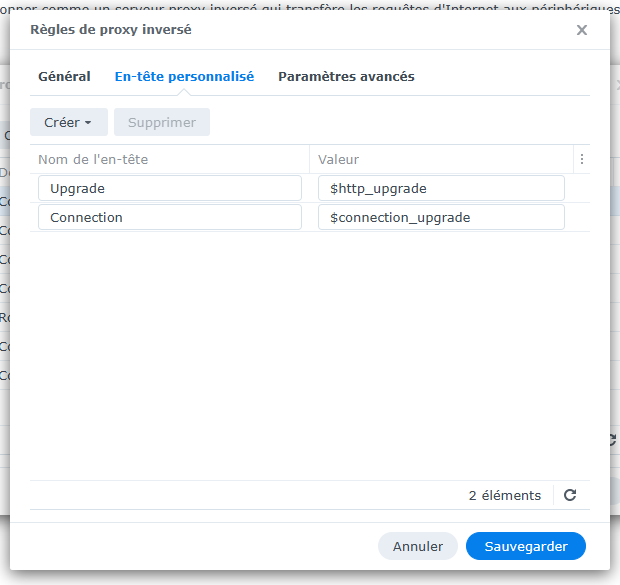
Task: Click the Upgrade header name field
Action: [170, 188]
